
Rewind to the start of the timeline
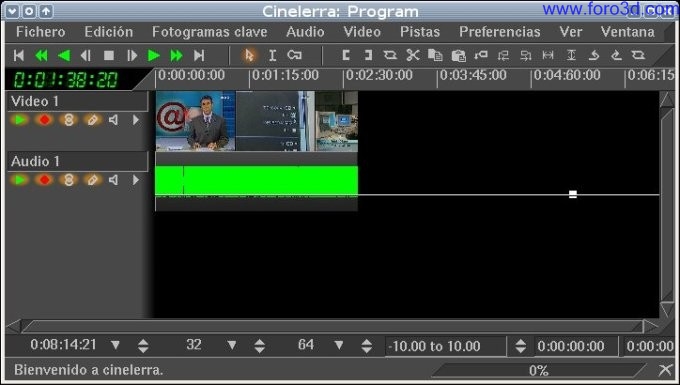(x=19, y=55)
